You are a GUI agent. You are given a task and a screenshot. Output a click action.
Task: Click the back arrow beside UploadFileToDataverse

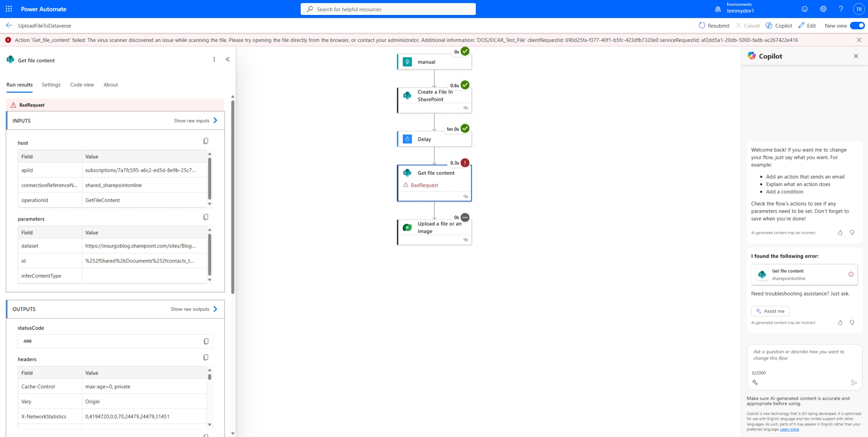point(9,25)
